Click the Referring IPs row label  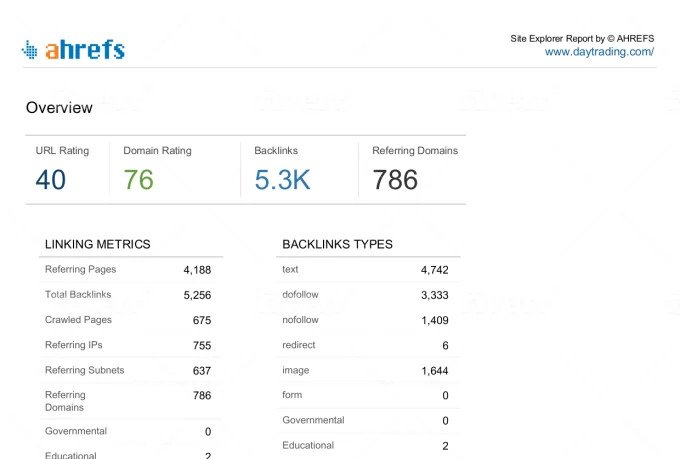click(x=74, y=345)
